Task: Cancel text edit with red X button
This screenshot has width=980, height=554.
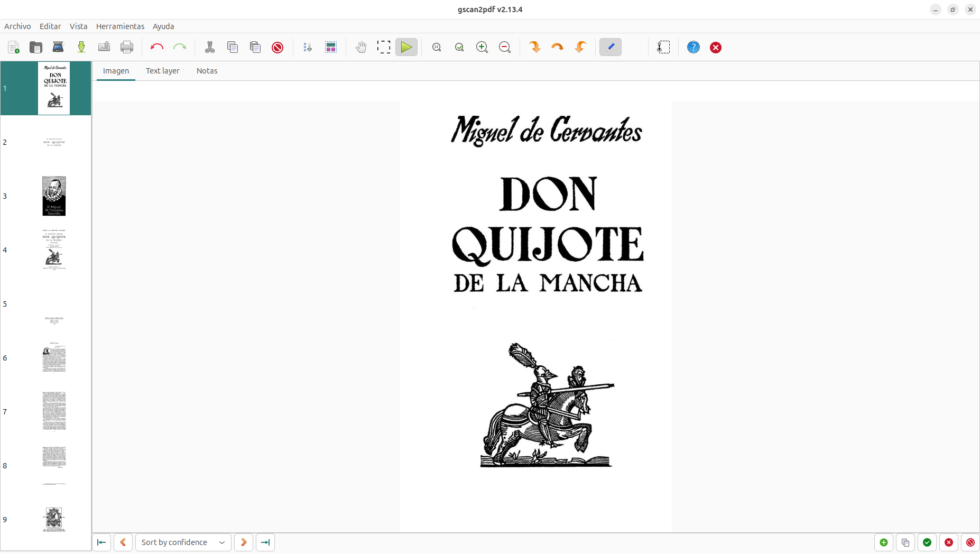Action: click(949, 542)
